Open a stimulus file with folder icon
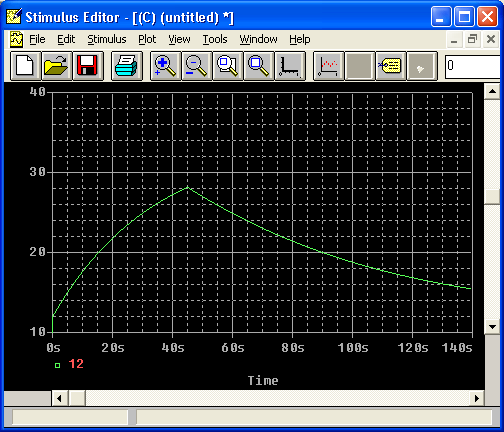 click(57, 66)
